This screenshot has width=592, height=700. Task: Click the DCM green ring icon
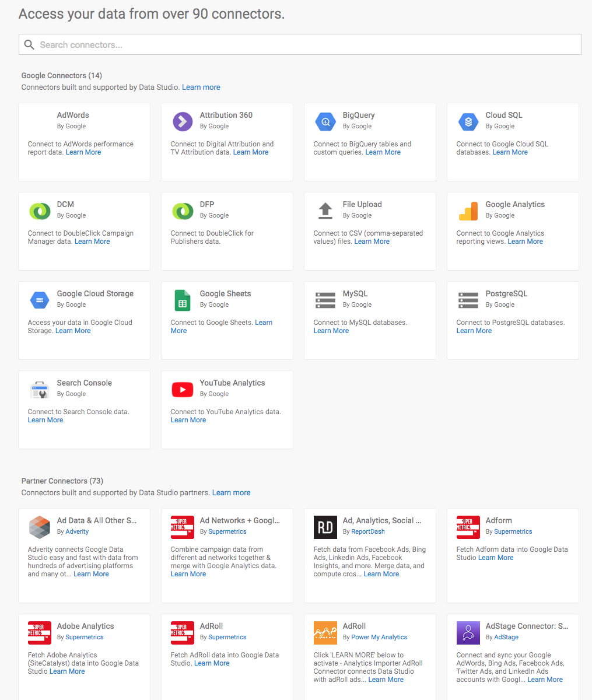40,211
